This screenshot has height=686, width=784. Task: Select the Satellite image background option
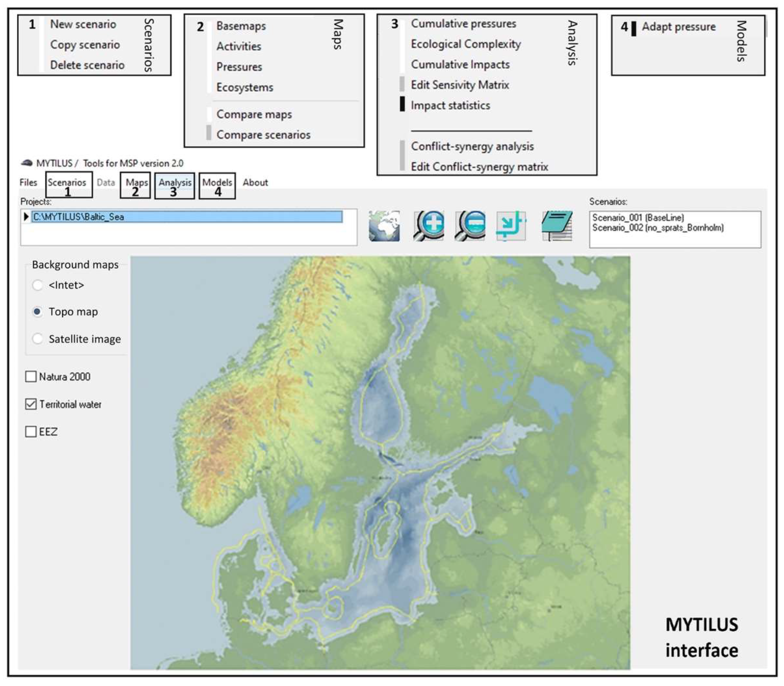click(38, 339)
